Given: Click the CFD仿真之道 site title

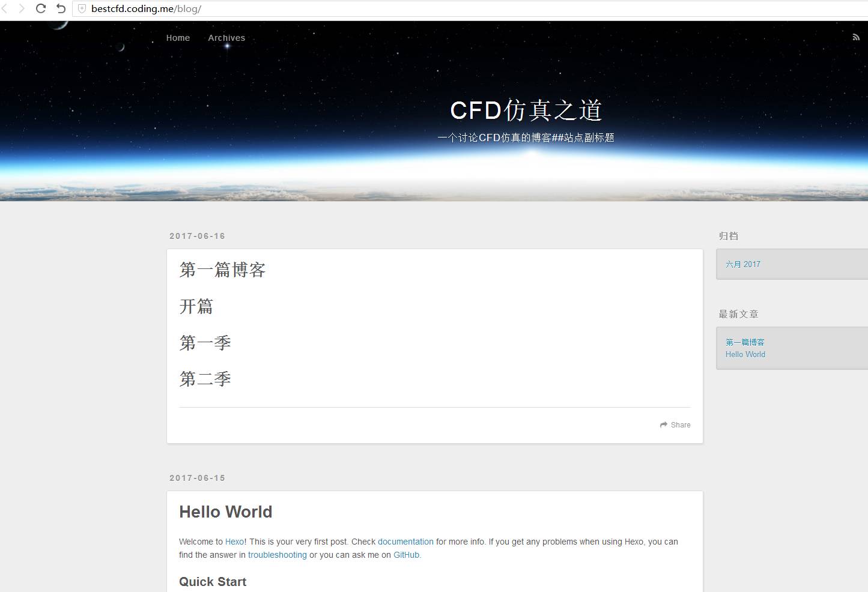Looking at the screenshot, I should point(526,110).
